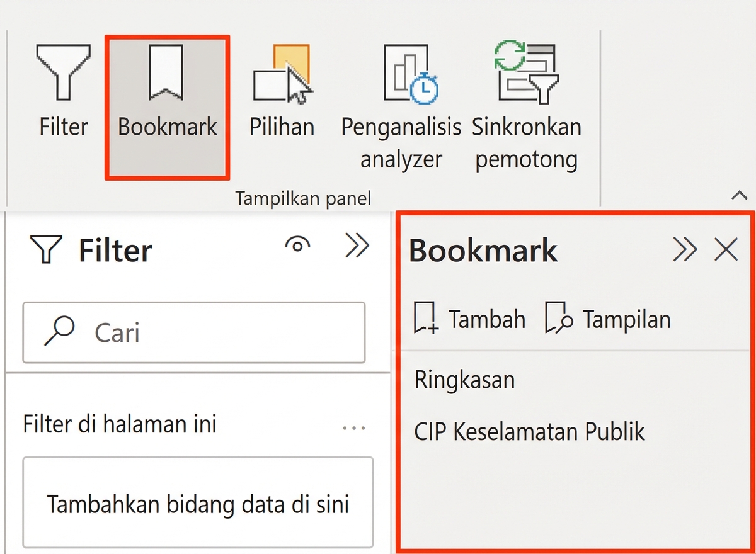Select the CIP Keselamatan Publik bookmark
Screen dimensions: 756x554
[x=529, y=432]
